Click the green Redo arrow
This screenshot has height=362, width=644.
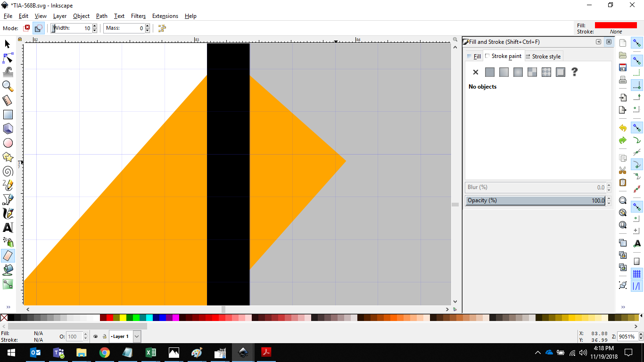(623, 140)
